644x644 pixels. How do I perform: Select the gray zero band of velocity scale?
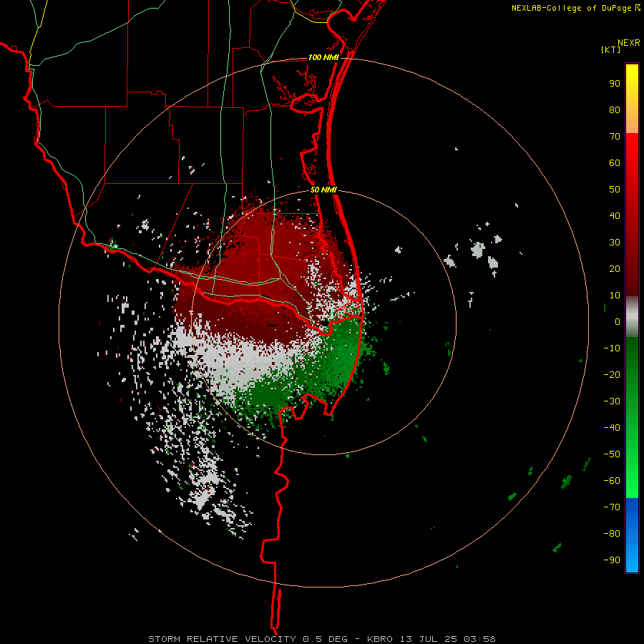click(632, 316)
